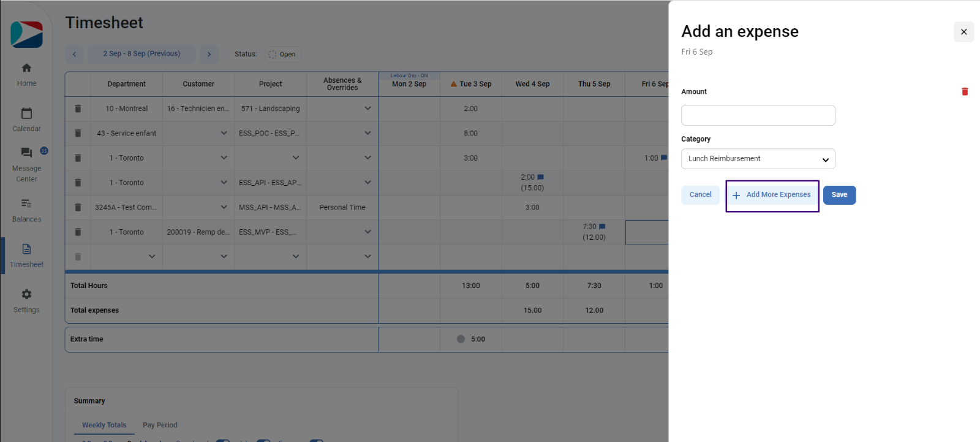
Task: Open Department dropdown in empty bottom row
Action: pyautogui.click(x=151, y=257)
